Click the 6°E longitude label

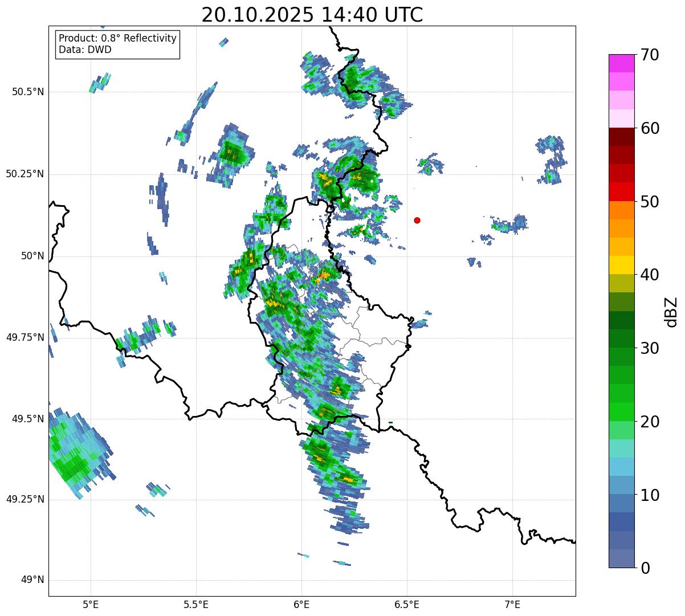(301, 604)
